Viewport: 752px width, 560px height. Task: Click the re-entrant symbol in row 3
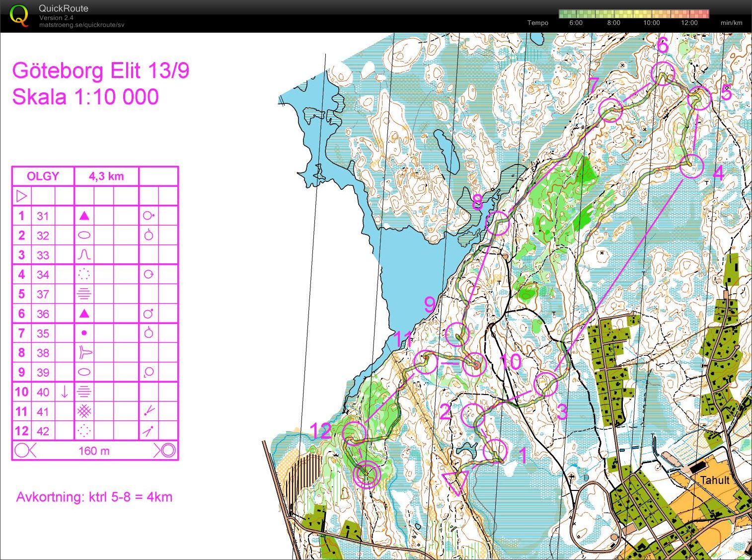(84, 255)
